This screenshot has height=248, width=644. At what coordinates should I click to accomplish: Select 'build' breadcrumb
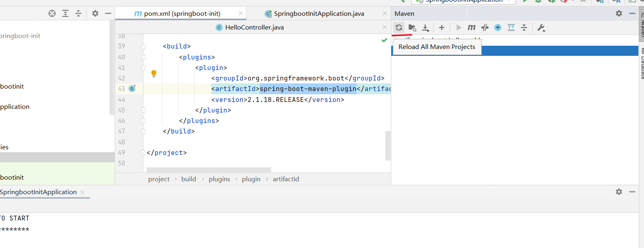[x=189, y=179]
